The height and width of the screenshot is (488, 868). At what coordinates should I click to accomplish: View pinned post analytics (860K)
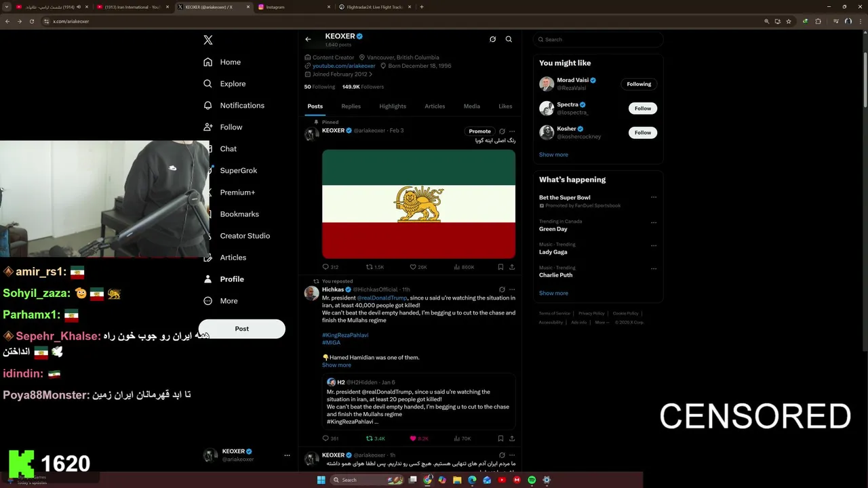coord(463,267)
